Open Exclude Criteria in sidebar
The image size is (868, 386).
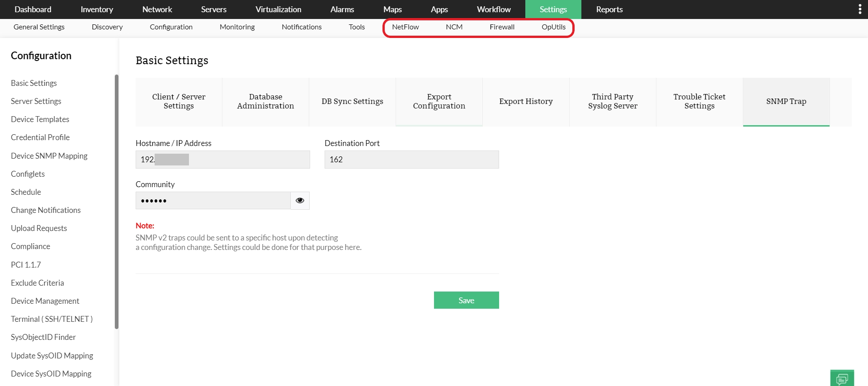tap(38, 283)
